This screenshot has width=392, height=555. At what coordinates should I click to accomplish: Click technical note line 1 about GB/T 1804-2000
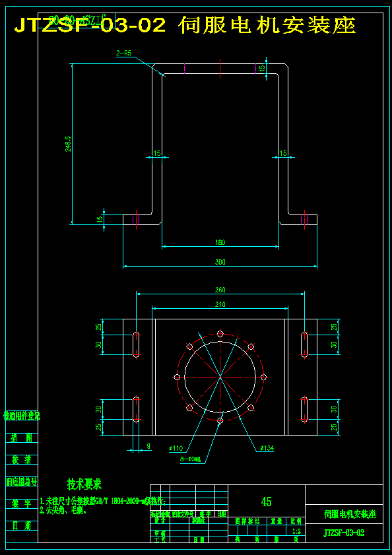pos(102,502)
